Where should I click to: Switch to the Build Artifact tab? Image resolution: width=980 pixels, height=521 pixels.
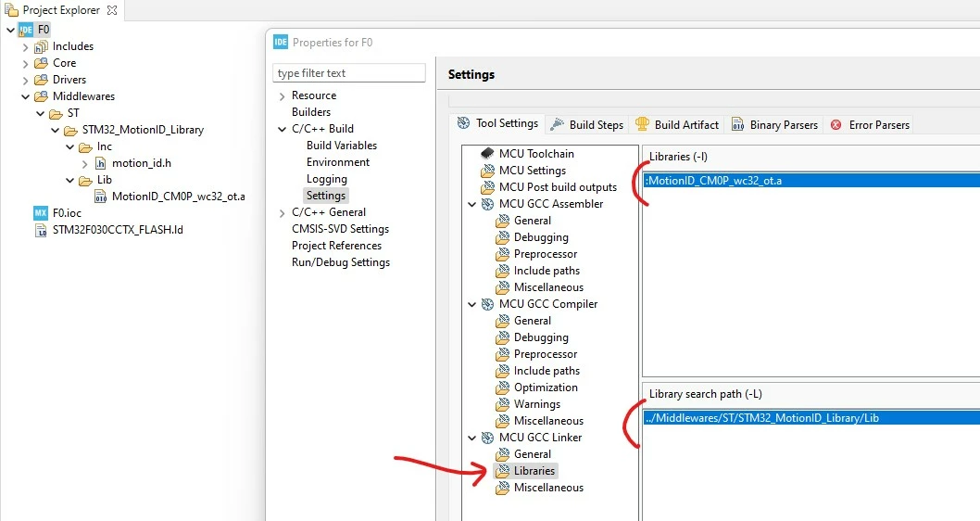[x=677, y=124]
